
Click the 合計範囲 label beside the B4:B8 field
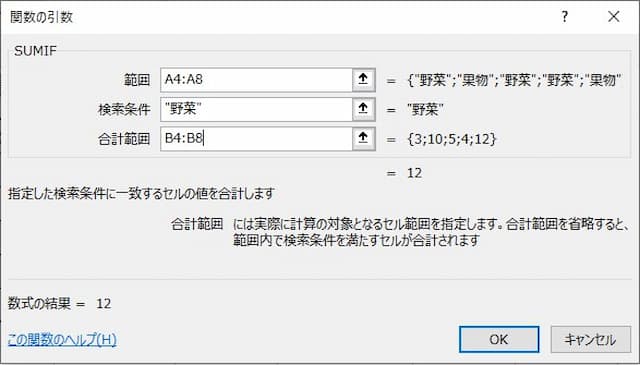click(124, 139)
